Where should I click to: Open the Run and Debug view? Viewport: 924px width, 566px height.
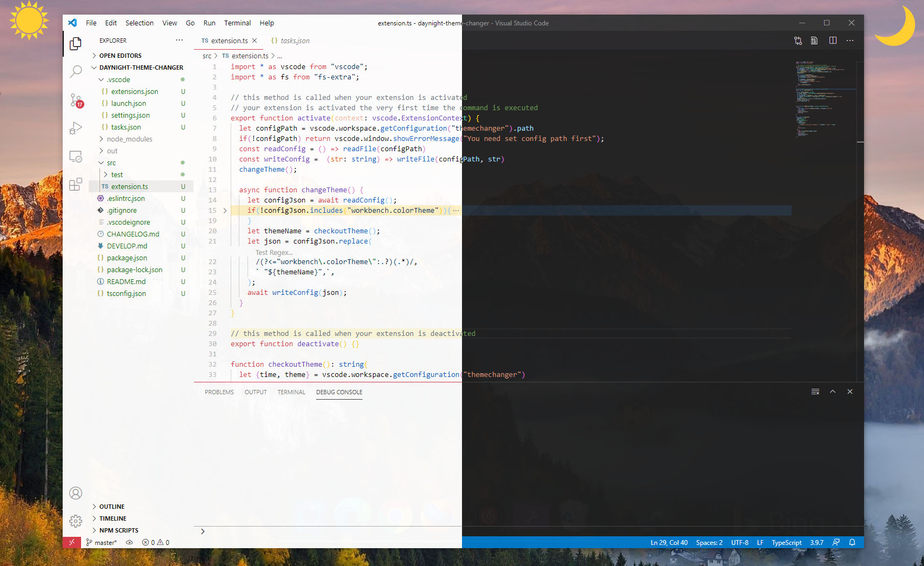click(x=76, y=128)
